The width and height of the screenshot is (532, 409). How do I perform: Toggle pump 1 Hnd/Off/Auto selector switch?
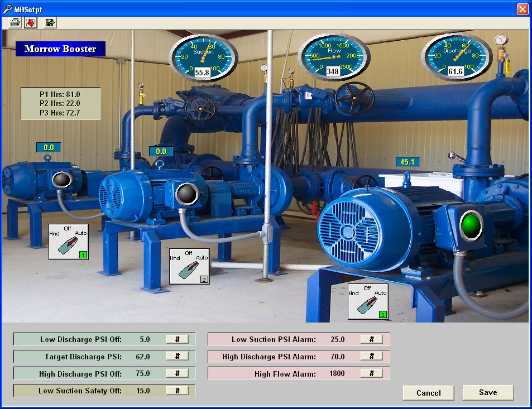point(68,242)
